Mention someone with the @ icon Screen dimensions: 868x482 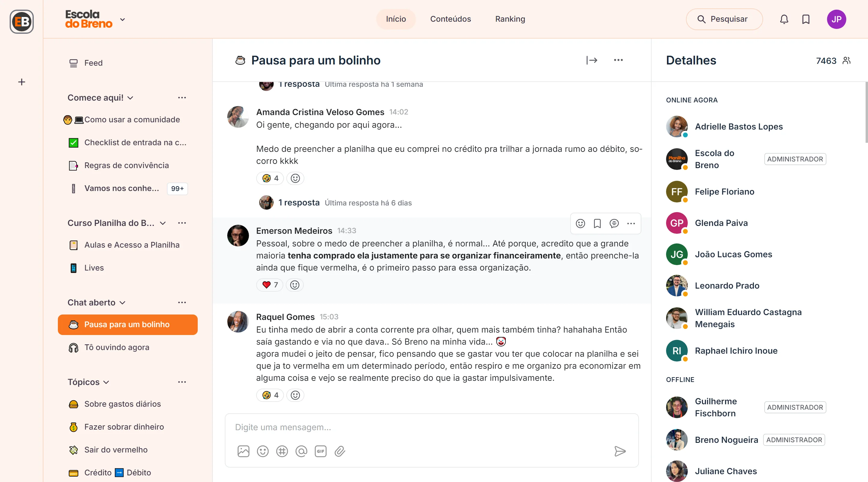pyautogui.click(x=301, y=451)
